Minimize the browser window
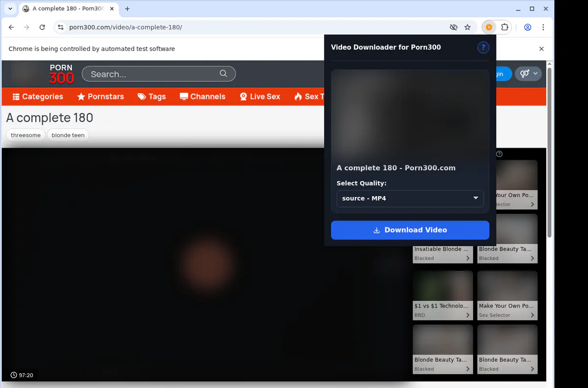The width and height of the screenshot is (588, 388). coord(518,9)
